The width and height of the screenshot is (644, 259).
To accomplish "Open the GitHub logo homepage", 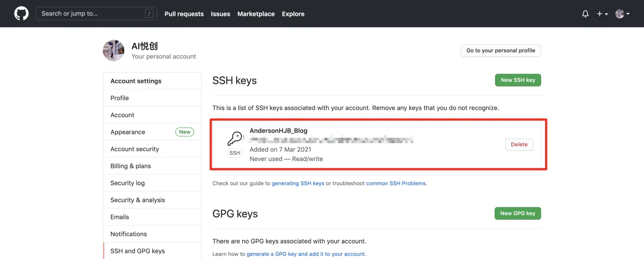I will click(x=21, y=13).
